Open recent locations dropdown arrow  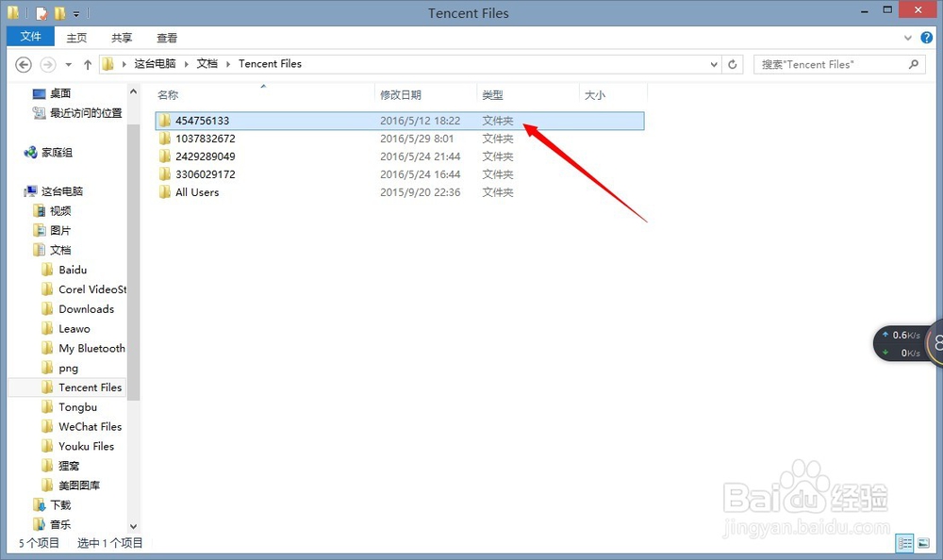69,64
